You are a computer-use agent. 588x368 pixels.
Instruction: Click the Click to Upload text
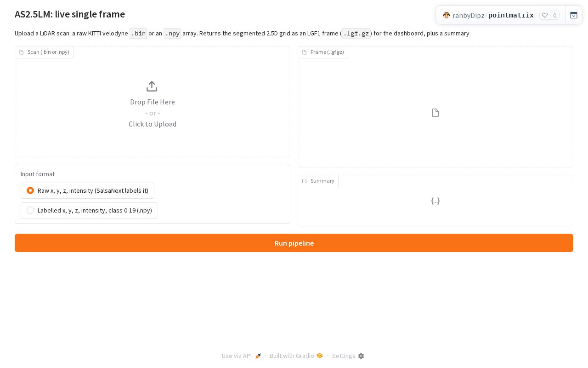153,124
